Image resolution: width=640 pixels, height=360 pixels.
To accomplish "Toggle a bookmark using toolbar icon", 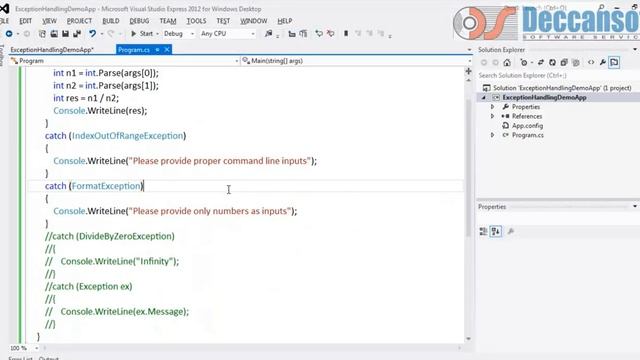I will point(346,33).
